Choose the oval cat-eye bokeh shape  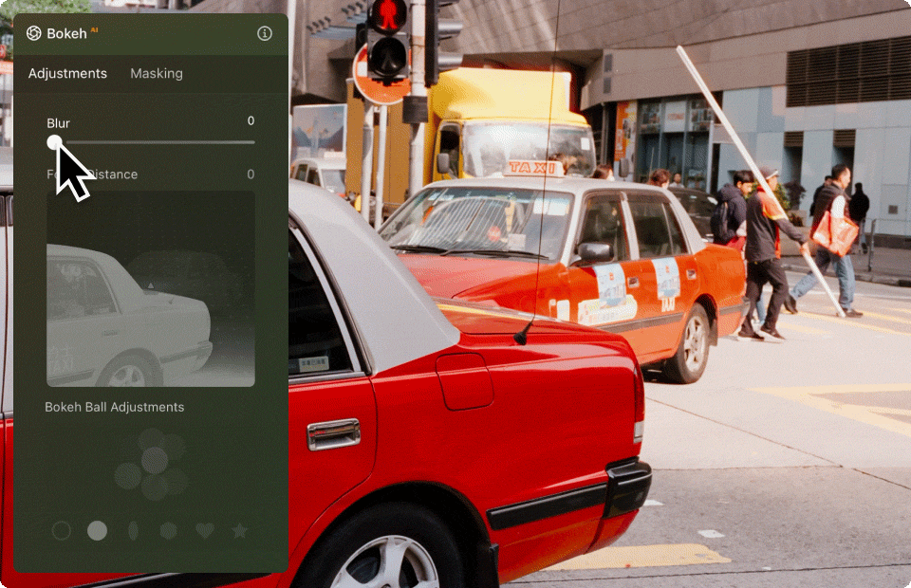[x=133, y=530]
